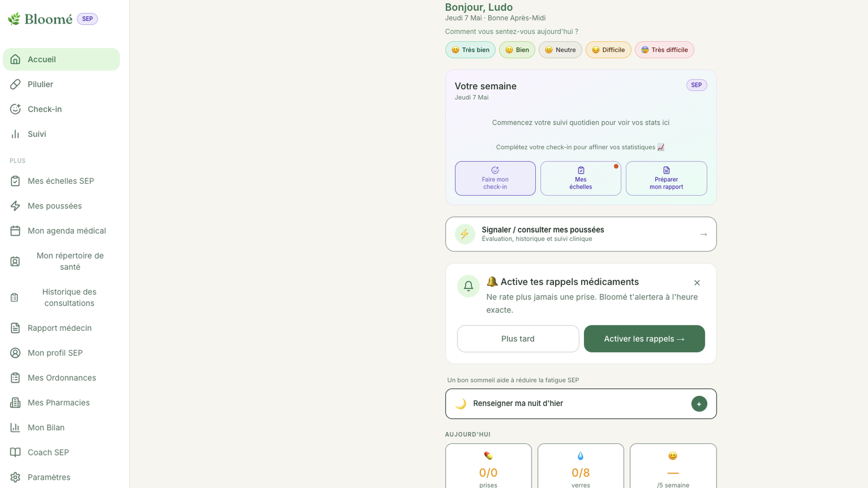
Task: Click Mes poussées text in sidebar
Action: point(55,205)
